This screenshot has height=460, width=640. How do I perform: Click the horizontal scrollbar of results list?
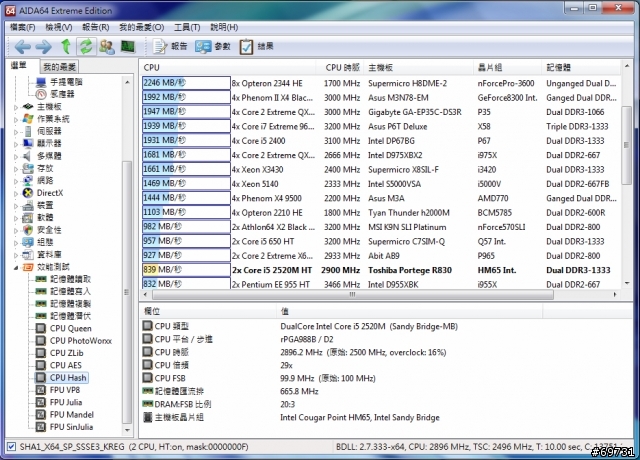353,294
